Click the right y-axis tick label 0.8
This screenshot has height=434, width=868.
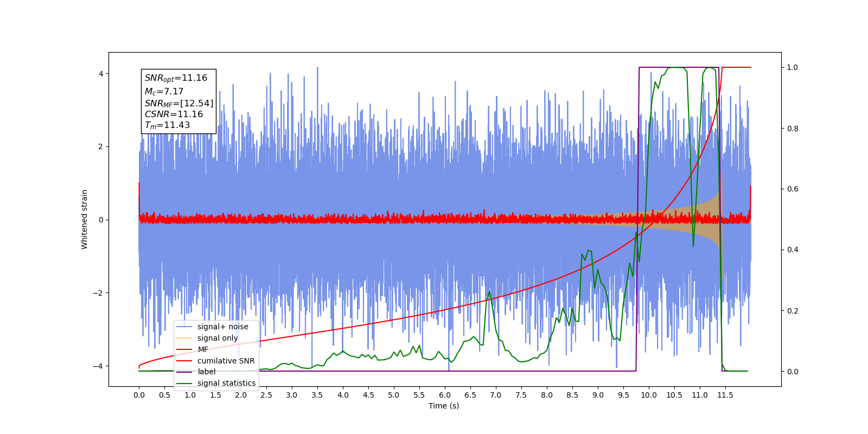pyautogui.click(x=793, y=129)
